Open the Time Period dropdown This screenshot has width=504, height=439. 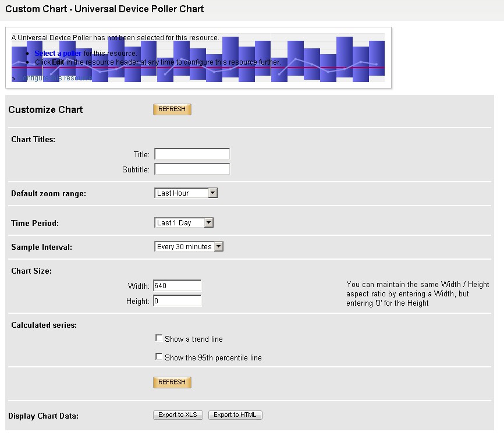tap(184, 222)
